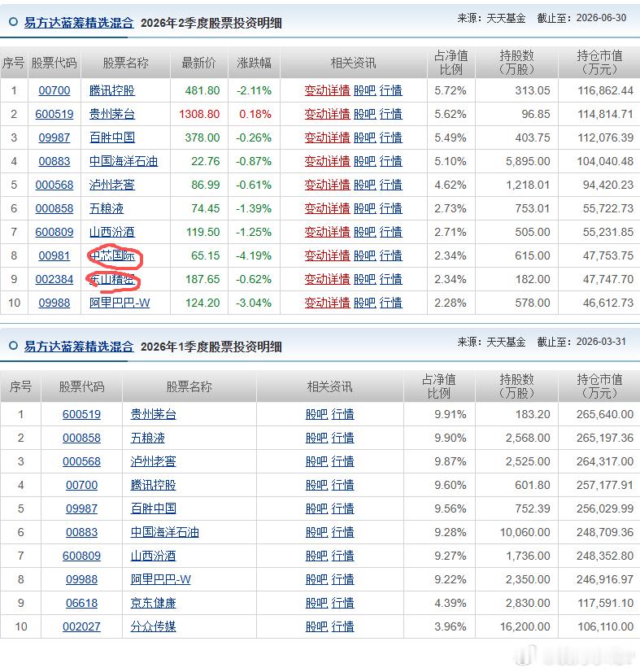Screen dimensions: 640x672
Task: Click stock code 000568 in 1季度 table
Action: 82,461
